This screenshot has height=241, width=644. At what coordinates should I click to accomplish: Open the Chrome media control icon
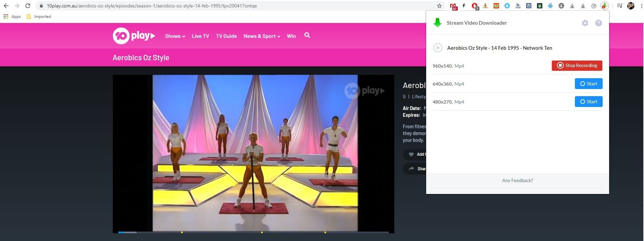tap(619, 6)
